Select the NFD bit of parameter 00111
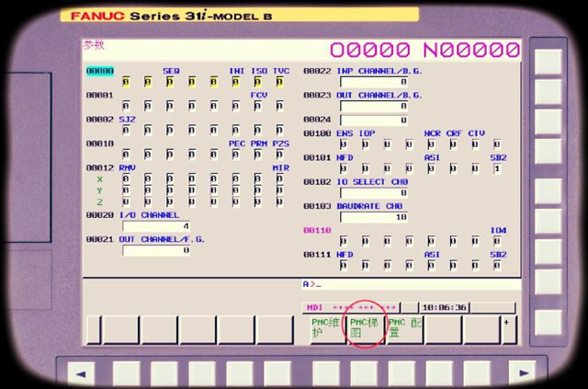 pyautogui.click(x=344, y=266)
